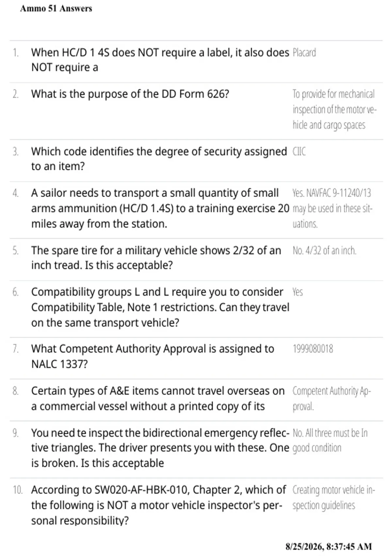
Task: Click "Creating motor vehicle inspection guidelines" answer
Action: pos(334,497)
